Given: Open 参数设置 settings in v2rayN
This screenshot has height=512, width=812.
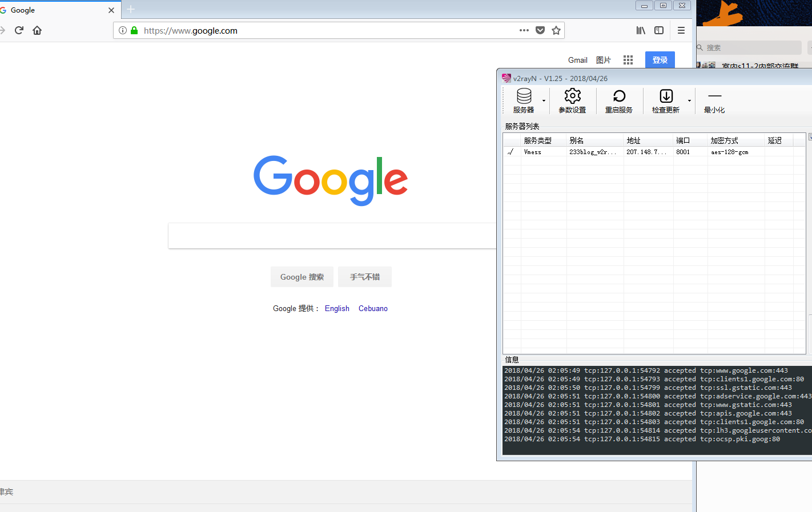Looking at the screenshot, I should [572, 101].
